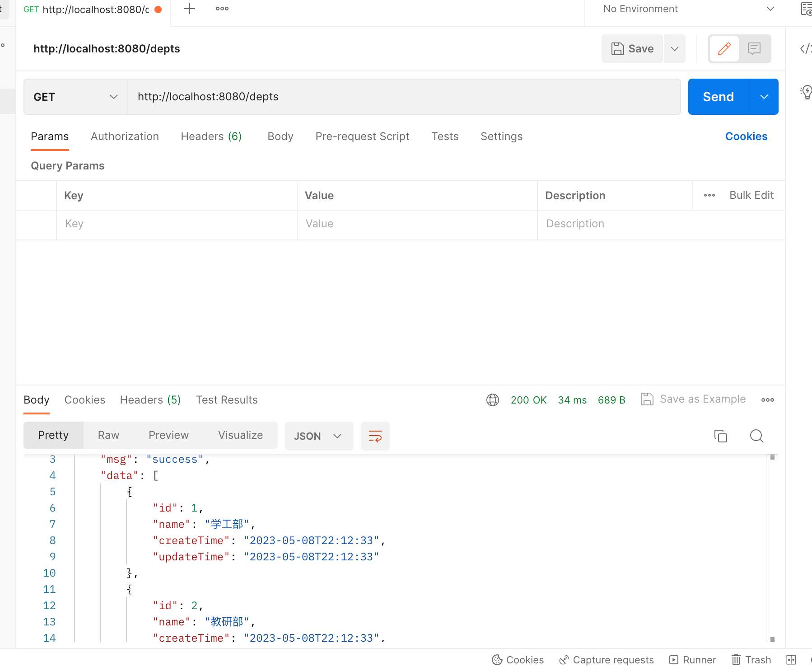Switch response view to Preview
Image resolution: width=812 pixels, height=667 pixels.
(x=168, y=435)
